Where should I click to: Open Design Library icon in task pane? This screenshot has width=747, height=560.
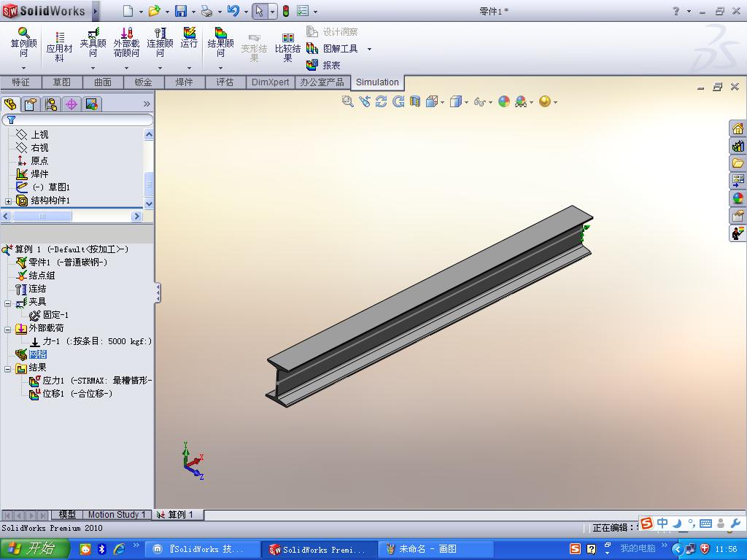738,146
